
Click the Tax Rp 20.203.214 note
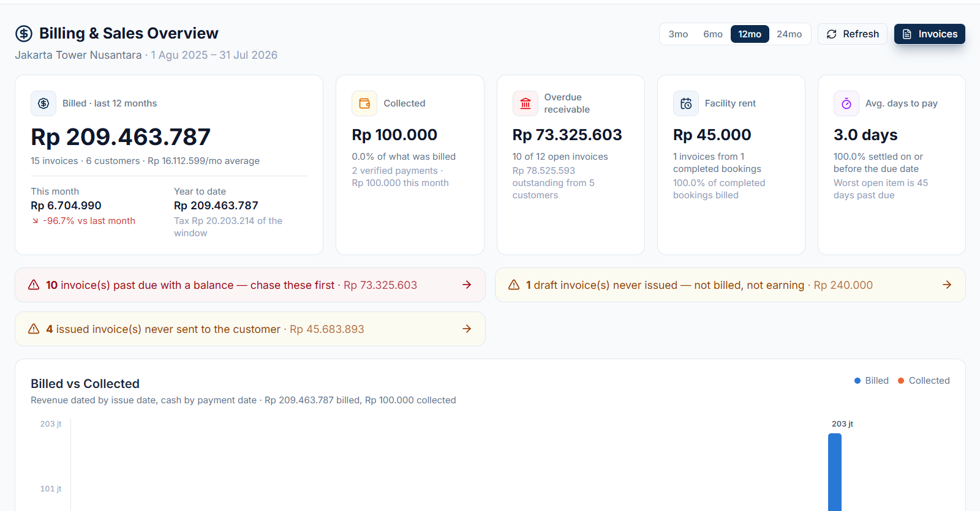228,227
